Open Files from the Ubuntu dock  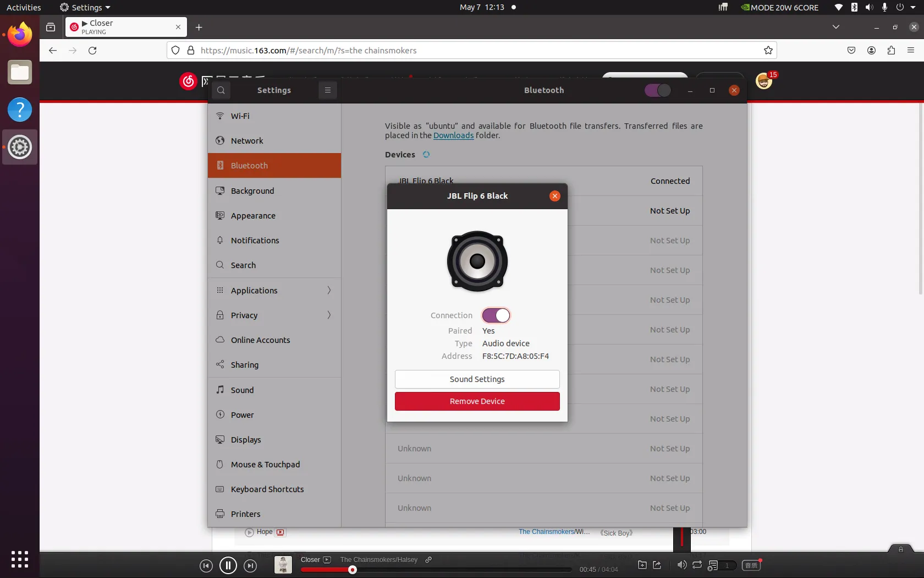(20, 72)
